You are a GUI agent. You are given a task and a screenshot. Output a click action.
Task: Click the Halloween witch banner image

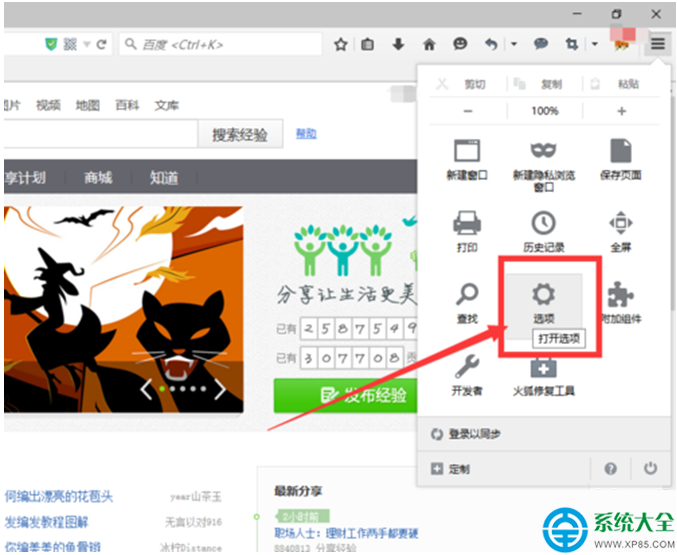[123, 309]
